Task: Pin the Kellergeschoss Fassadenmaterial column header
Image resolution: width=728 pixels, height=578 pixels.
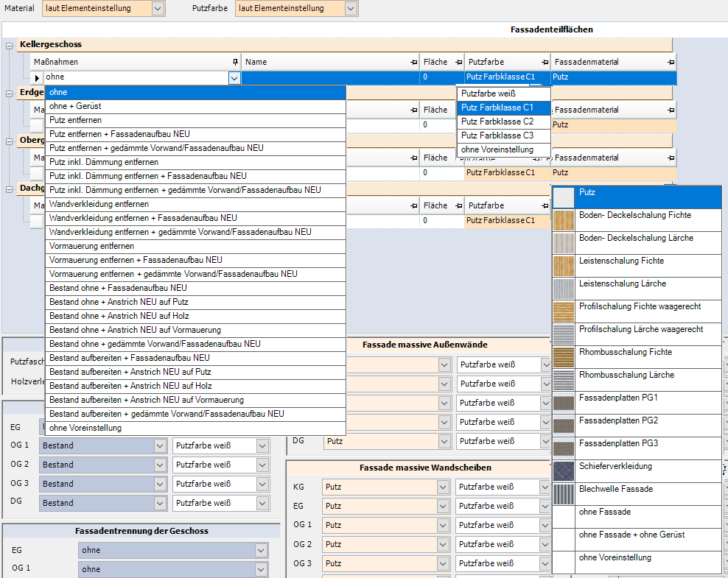Action: coord(670,63)
